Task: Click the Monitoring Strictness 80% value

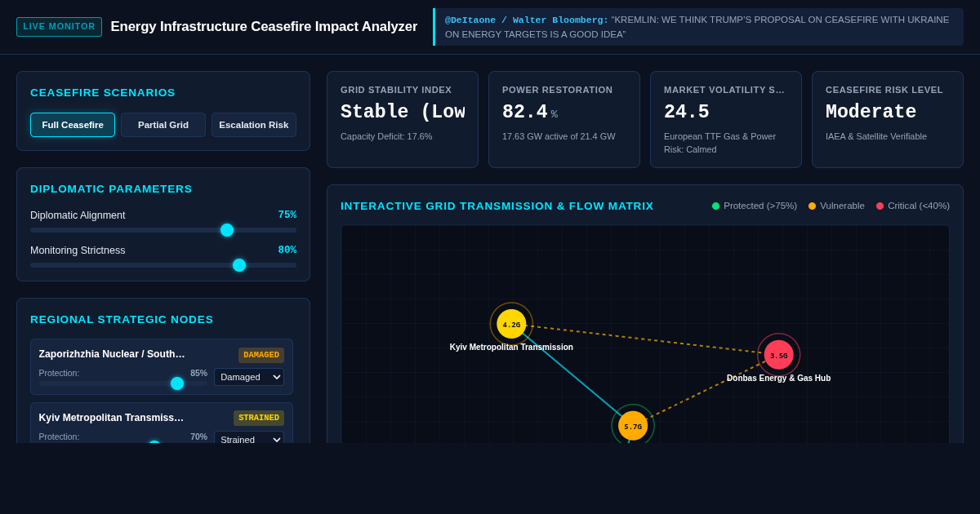Action: 287,250
